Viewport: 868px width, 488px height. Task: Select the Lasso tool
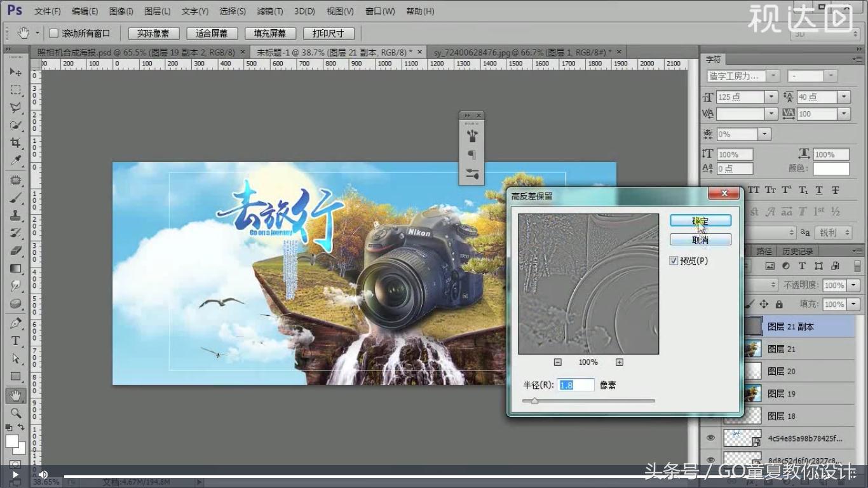tap(15, 107)
